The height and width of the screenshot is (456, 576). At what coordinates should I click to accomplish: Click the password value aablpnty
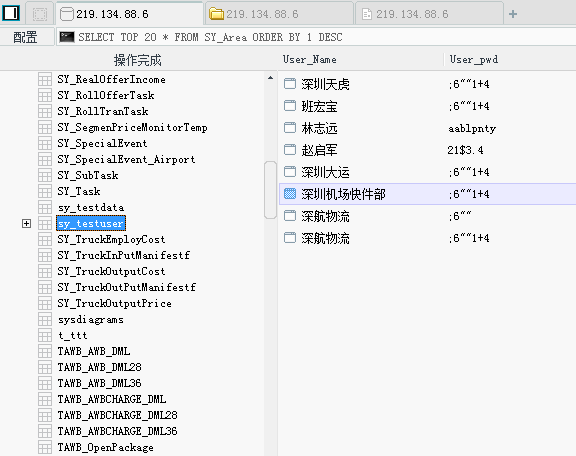point(472,129)
